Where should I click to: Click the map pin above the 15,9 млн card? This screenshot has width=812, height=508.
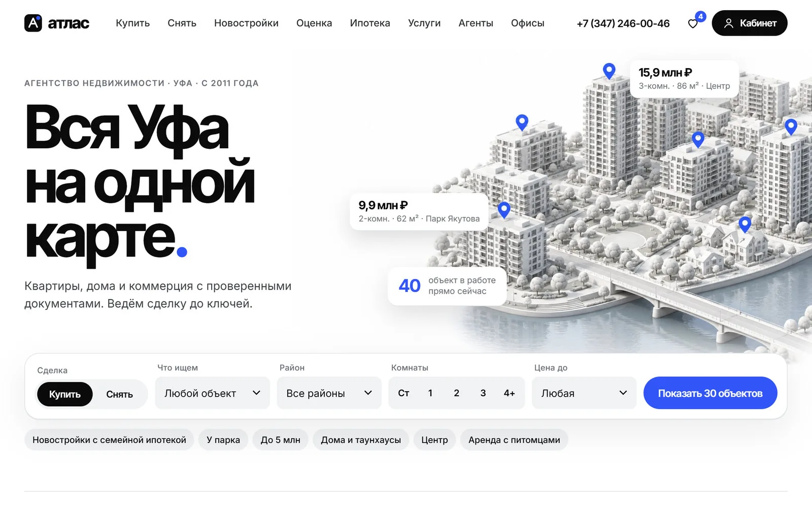point(609,71)
